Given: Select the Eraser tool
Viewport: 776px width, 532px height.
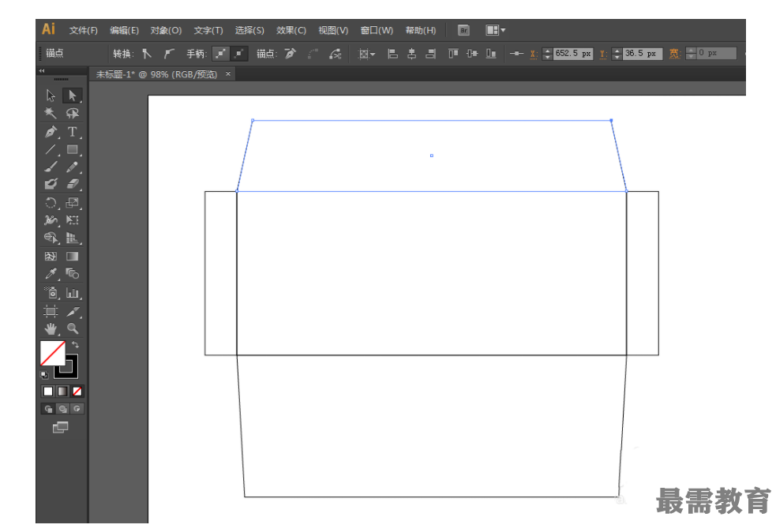Looking at the screenshot, I should (73, 184).
